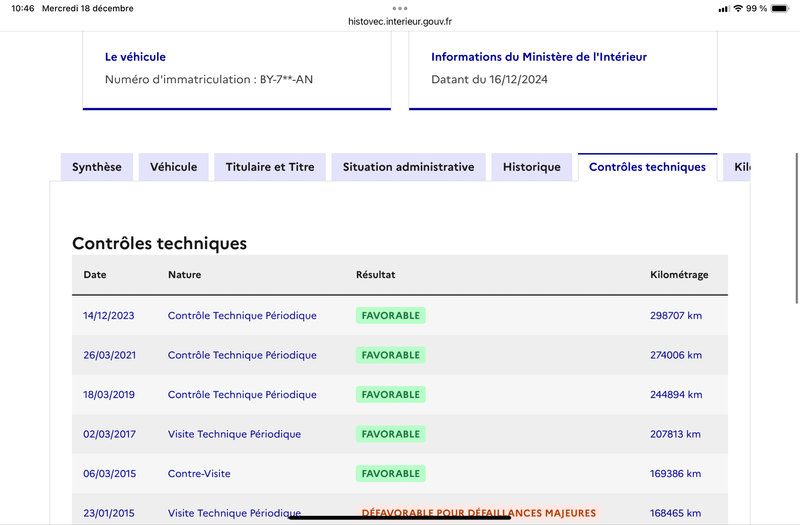Screen dimensions: 800x525
Task: Click the 168465 km value
Action: 675,513
